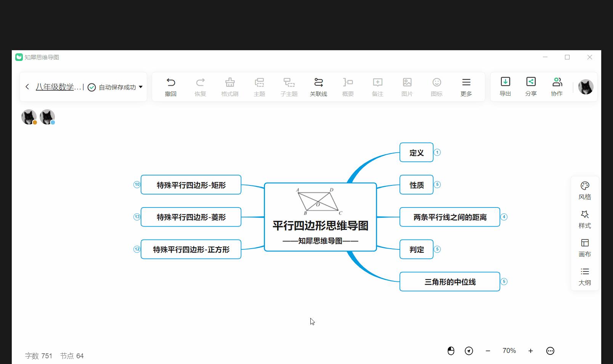Open the 协作 collaboration panel

pyautogui.click(x=557, y=87)
